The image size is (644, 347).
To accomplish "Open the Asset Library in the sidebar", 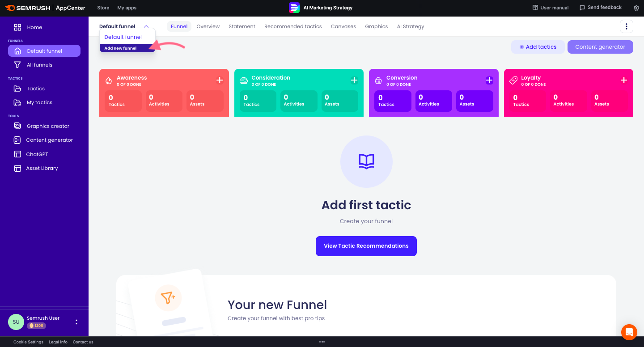I will click(42, 168).
